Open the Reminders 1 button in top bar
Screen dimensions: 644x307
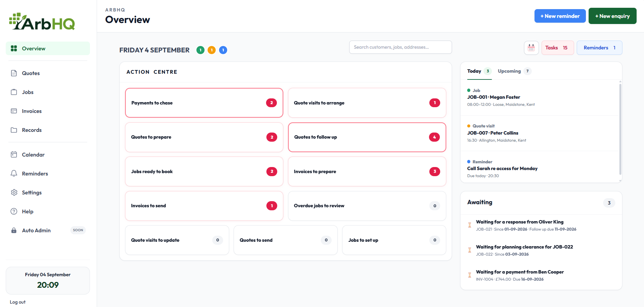[599, 48]
